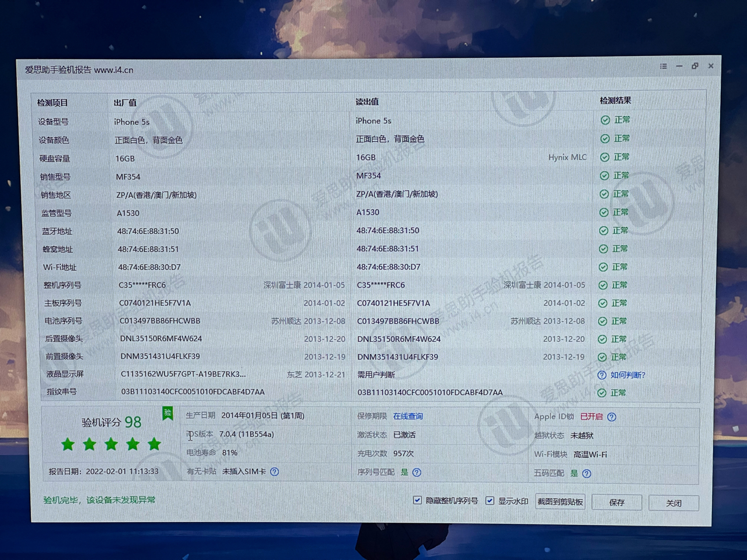The image size is (747, 560).
Task: Uncheck the 隐藏整机序列号 checkbox
Action: (x=417, y=501)
